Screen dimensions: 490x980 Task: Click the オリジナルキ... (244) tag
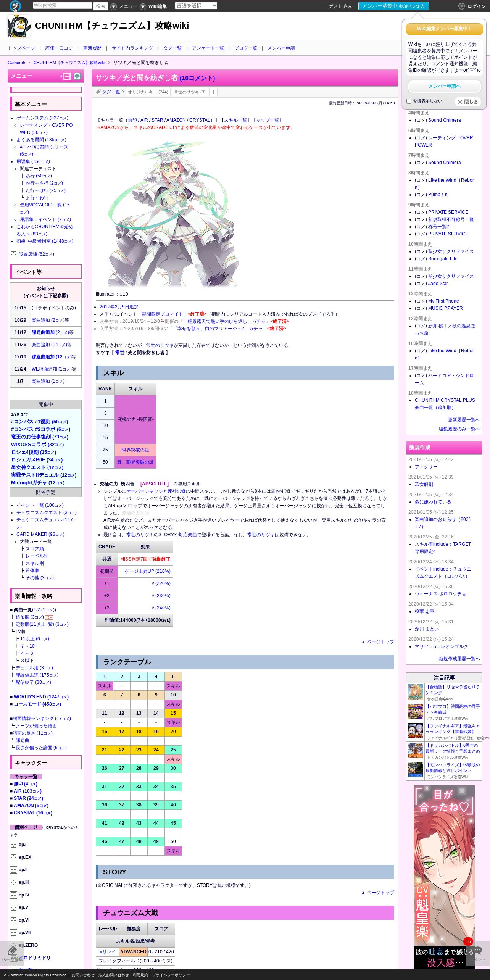tap(148, 92)
